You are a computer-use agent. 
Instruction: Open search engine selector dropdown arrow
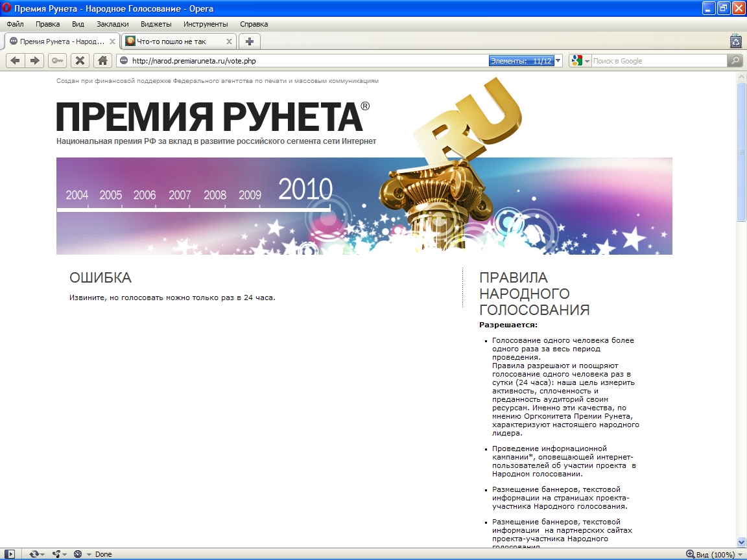pyautogui.click(x=587, y=61)
